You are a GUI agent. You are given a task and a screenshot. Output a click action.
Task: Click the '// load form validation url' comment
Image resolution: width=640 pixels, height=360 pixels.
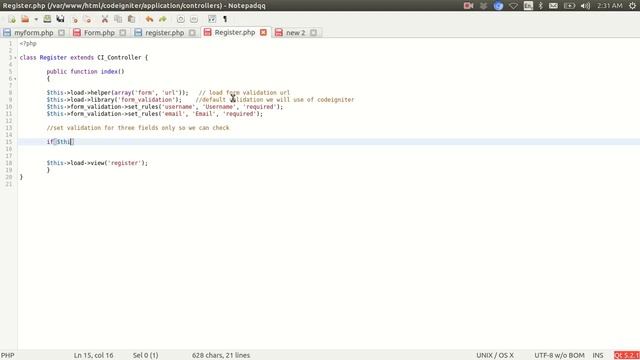tap(244, 93)
